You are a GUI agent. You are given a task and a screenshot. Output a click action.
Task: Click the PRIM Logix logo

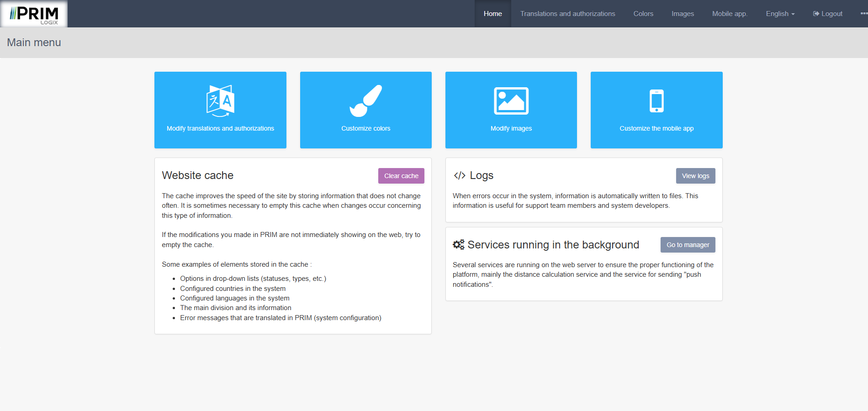[34, 14]
